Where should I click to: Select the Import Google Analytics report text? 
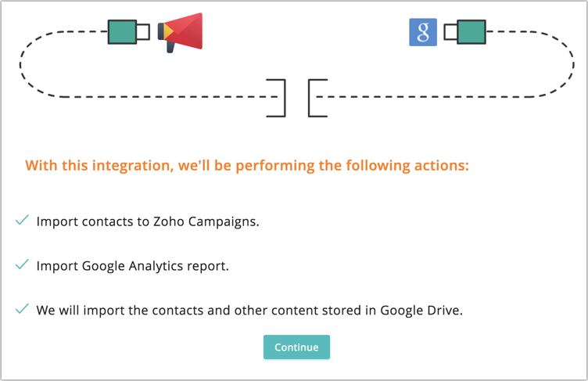(133, 266)
